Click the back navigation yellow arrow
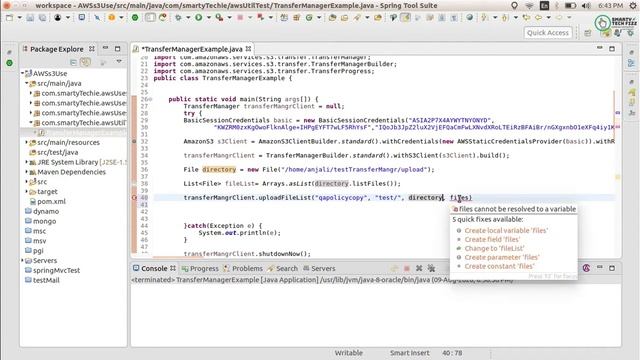Screen dimensions: 640x360 click(538, 18)
